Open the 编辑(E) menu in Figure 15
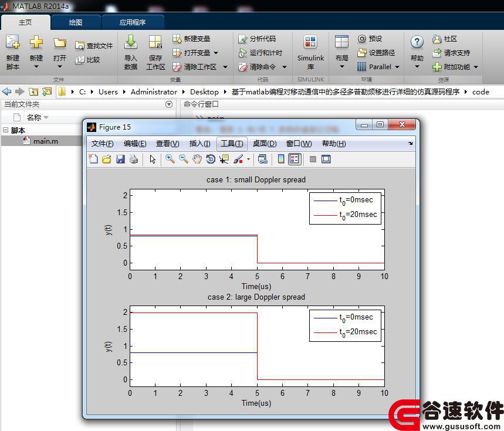Image resolution: width=504 pixels, height=431 pixels. [x=135, y=144]
